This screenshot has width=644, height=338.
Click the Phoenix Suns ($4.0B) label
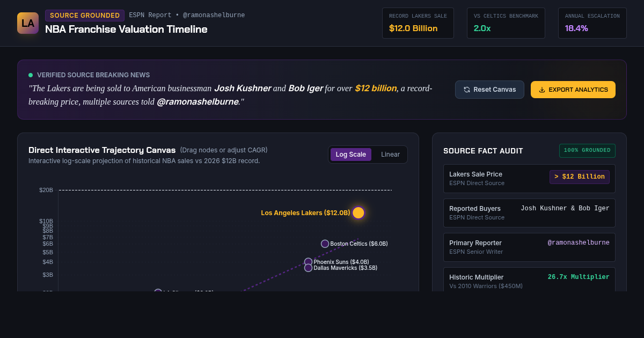(341, 262)
